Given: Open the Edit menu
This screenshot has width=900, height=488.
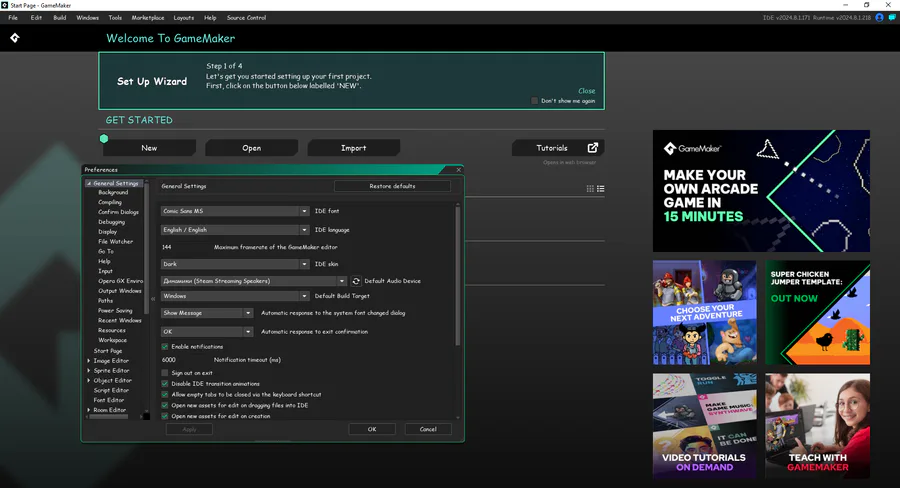Looking at the screenshot, I should pyautogui.click(x=36, y=18).
